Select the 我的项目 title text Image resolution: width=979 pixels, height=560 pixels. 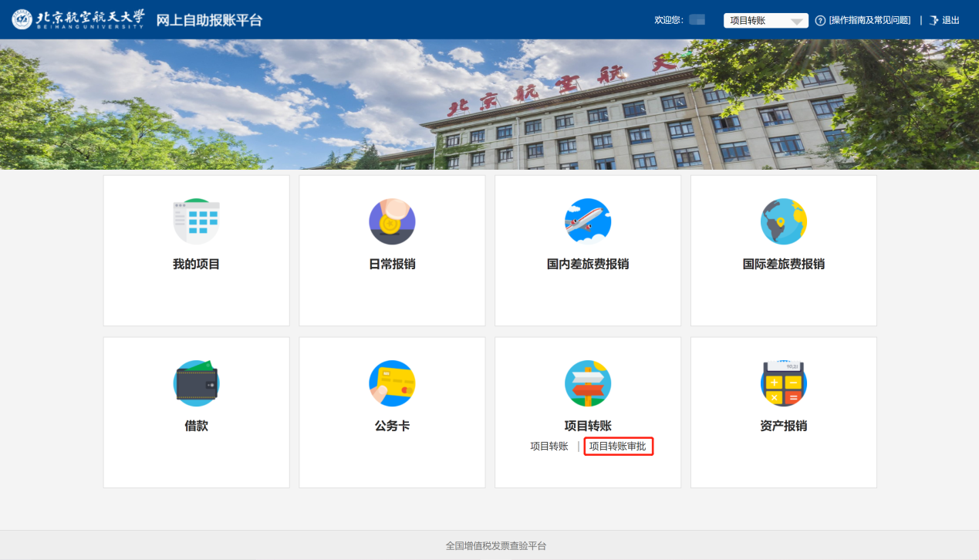(x=196, y=264)
